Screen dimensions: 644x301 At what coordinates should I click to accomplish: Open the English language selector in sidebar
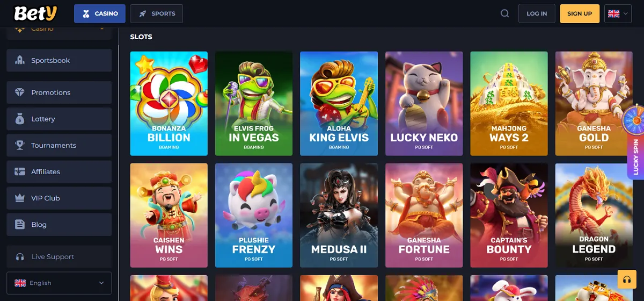pos(59,283)
